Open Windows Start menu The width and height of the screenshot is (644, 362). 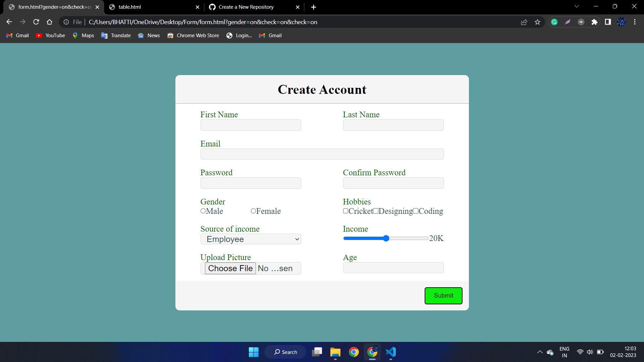pyautogui.click(x=254, y=352)
